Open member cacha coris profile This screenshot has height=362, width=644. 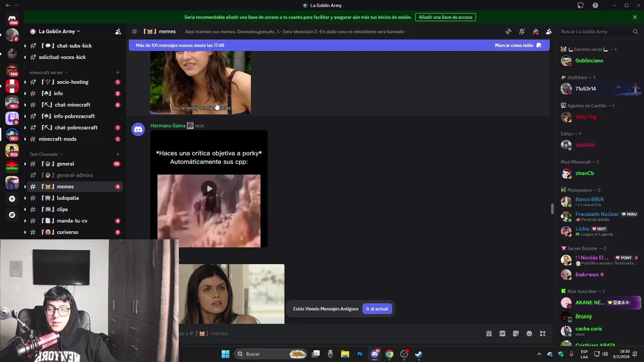pos(600,331)
